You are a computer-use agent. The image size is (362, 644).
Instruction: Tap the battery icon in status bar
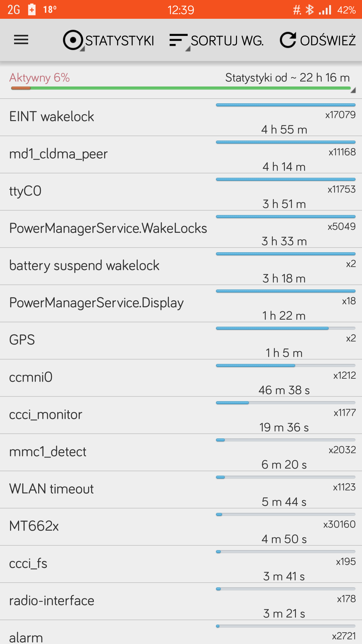[32, 9]
